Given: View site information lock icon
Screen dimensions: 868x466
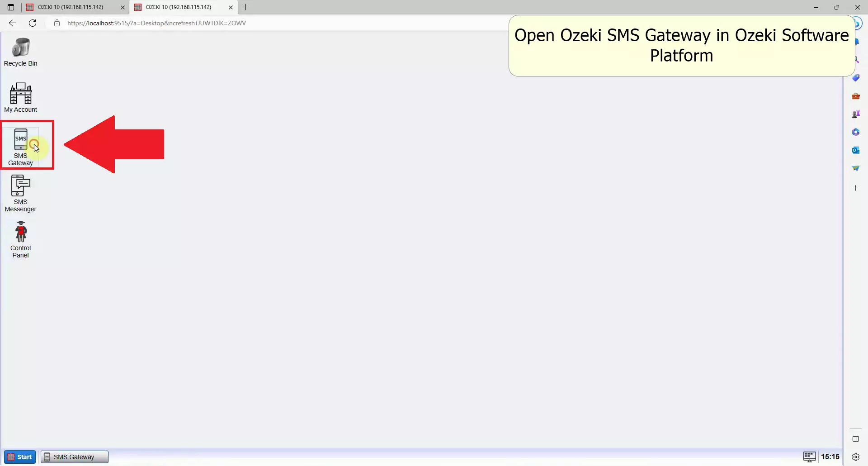Looking at the screenshot, I should [x=57, y=23].
